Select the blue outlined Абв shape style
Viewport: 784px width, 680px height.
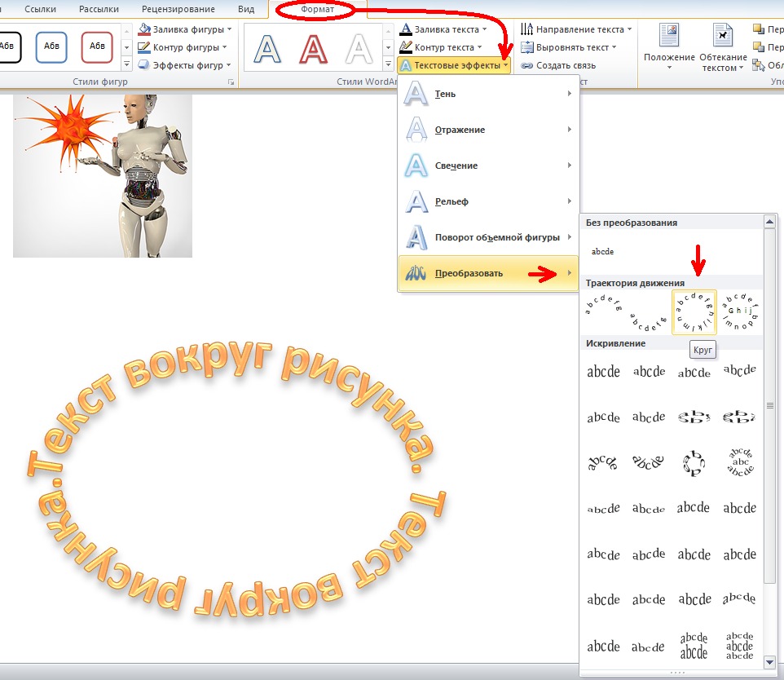(x=51, y=46)
